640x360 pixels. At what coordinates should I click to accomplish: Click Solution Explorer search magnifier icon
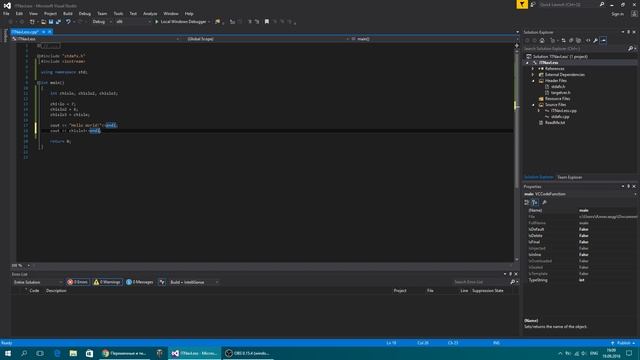(x=631, y=49)
